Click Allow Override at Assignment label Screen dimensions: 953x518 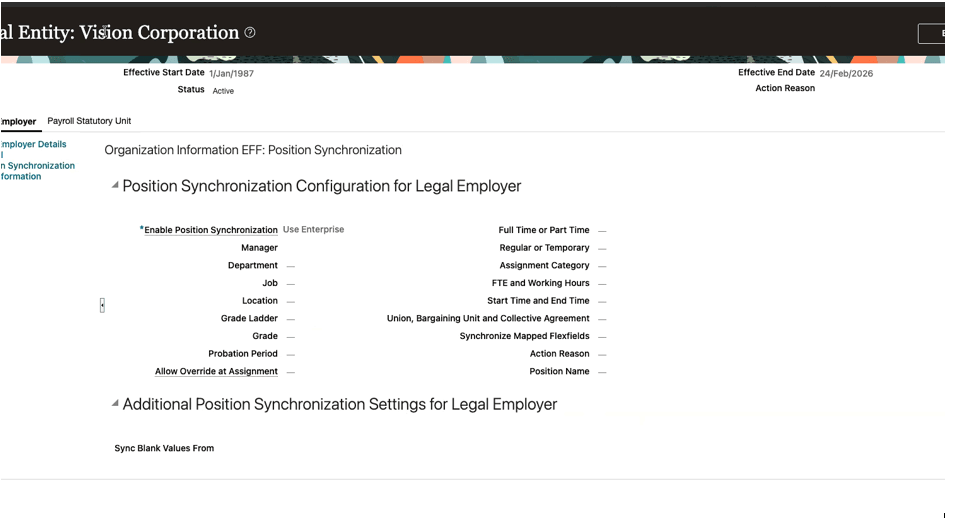click(x=216, y=371)
